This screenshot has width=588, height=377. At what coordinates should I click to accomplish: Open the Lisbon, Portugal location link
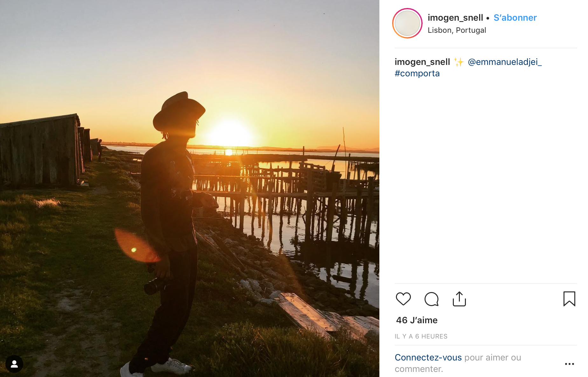[457, 30]
